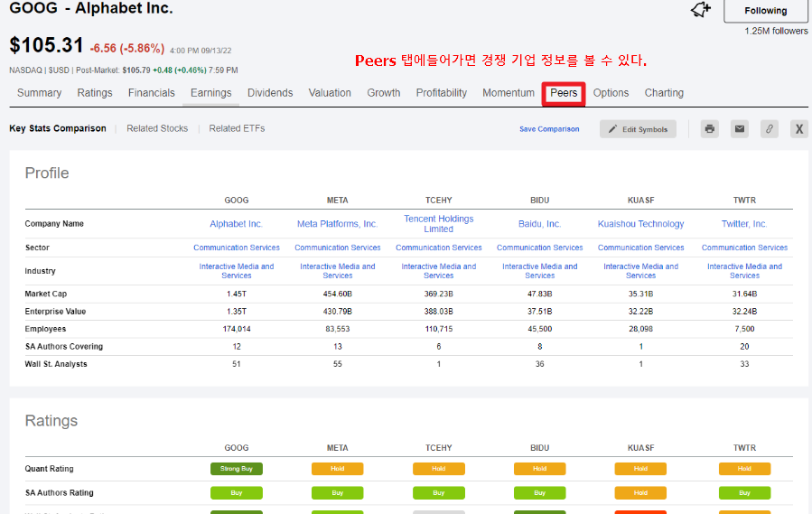
Task: Open Alphabet Inc. company link
Action: 236,224
